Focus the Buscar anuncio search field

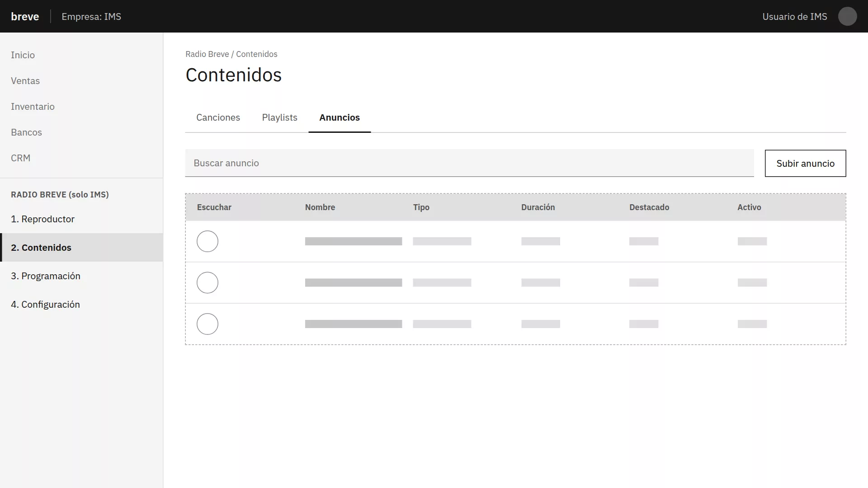coord(469,163)
